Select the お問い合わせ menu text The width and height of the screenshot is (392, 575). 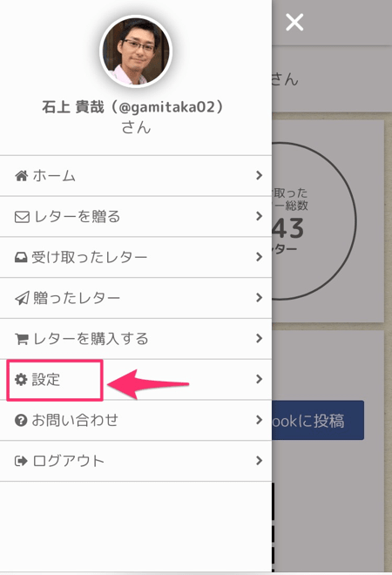tap(75, 420)
